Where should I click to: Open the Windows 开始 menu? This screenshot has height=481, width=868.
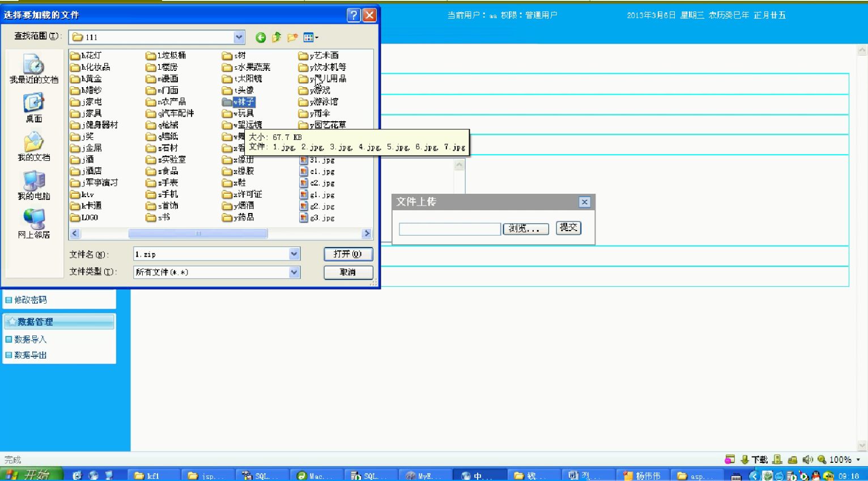tap(31, 475)
